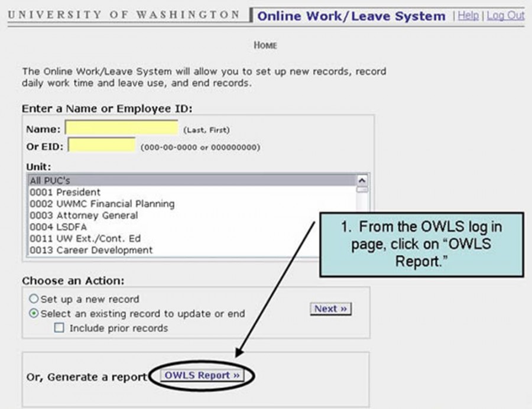Click the Next button
The height and width of the screenshot is (409, 532).
(x=330, y=309)
